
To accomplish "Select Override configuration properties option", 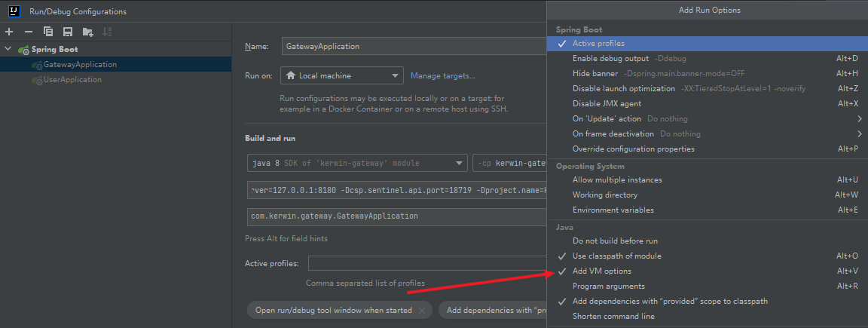I will click(707, 149).
